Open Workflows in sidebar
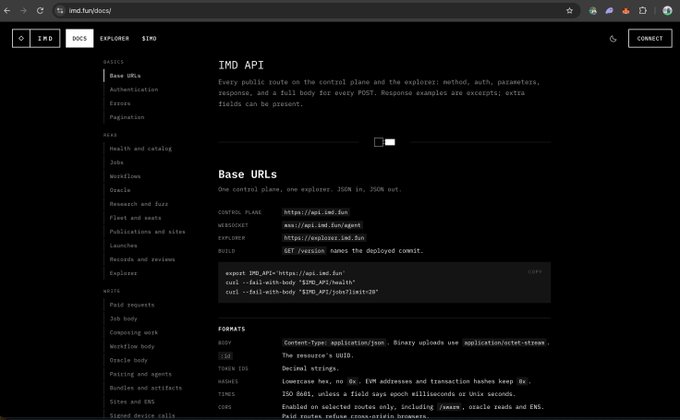This screenshot has height=420, width=680. tap(125, 176)
